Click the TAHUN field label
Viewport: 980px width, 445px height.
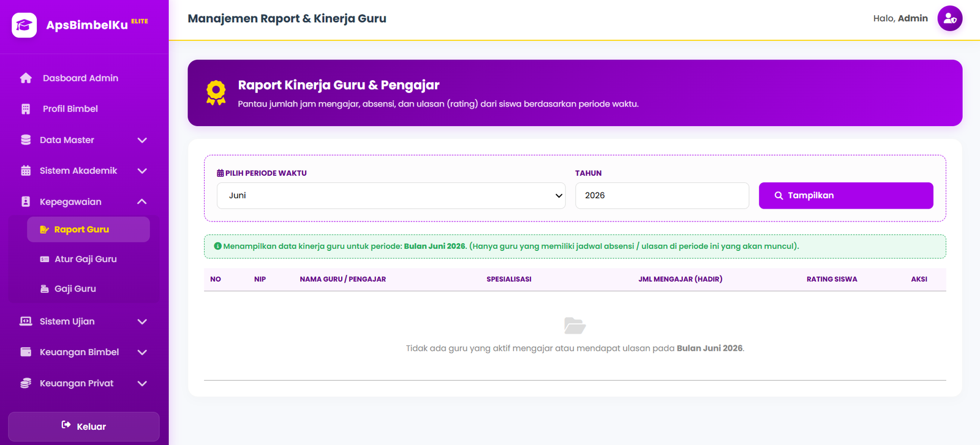point(589,173)
